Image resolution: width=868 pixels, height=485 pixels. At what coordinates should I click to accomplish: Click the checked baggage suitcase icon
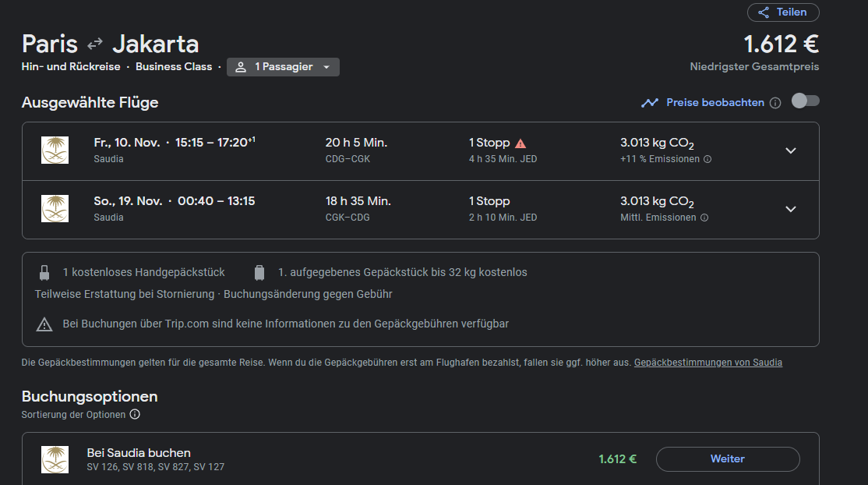click(x=259, y=271)
